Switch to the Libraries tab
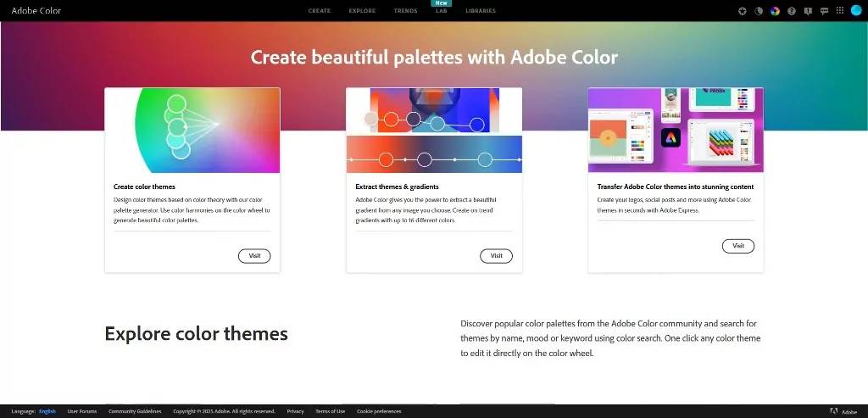 (x=481, y=11)
